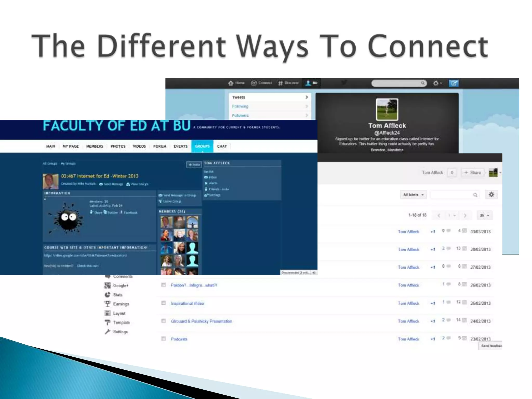Open the Connect @ icon

point(254,83)
